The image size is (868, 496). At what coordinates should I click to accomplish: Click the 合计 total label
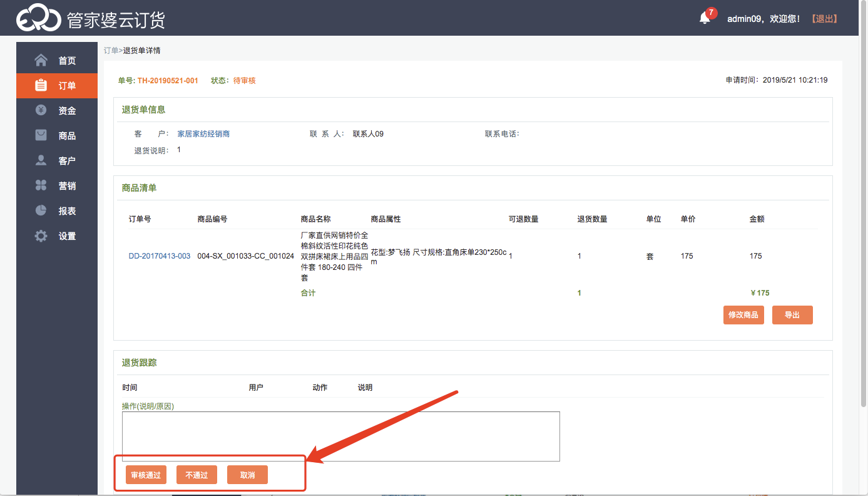point(308,293)
